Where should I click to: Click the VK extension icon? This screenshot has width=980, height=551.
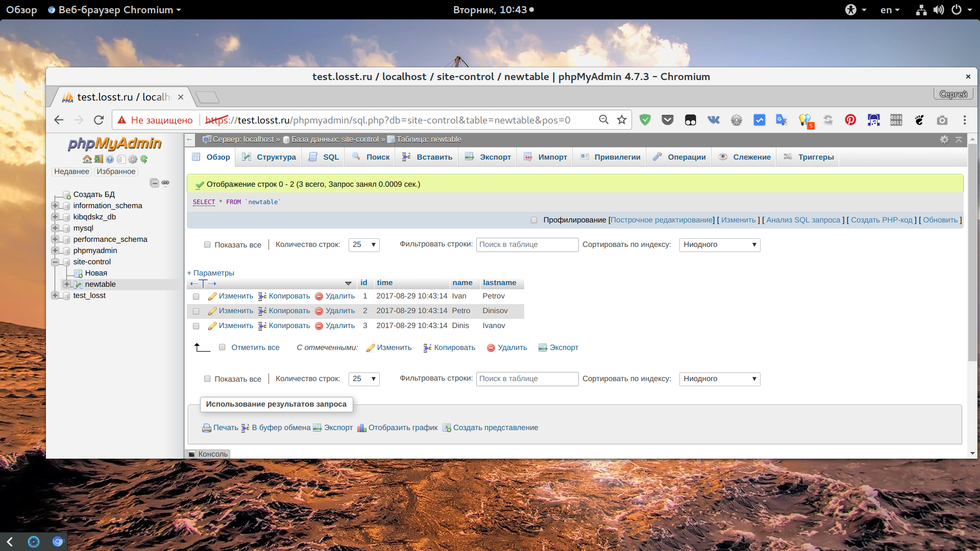click(x=714, y=120)
